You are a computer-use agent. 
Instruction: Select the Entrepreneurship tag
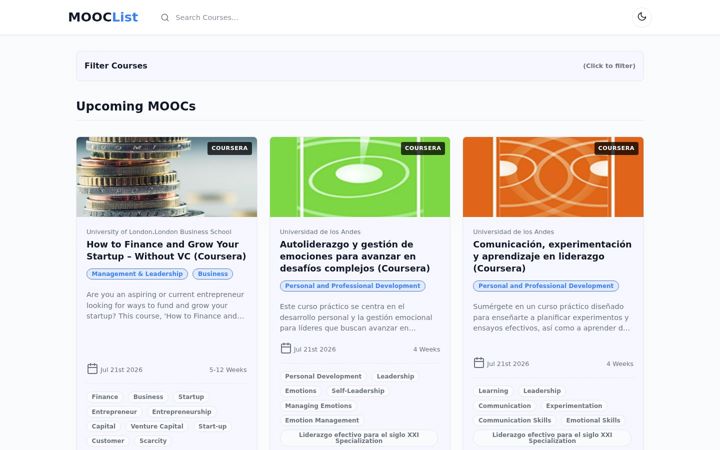[x=181, y=412]
